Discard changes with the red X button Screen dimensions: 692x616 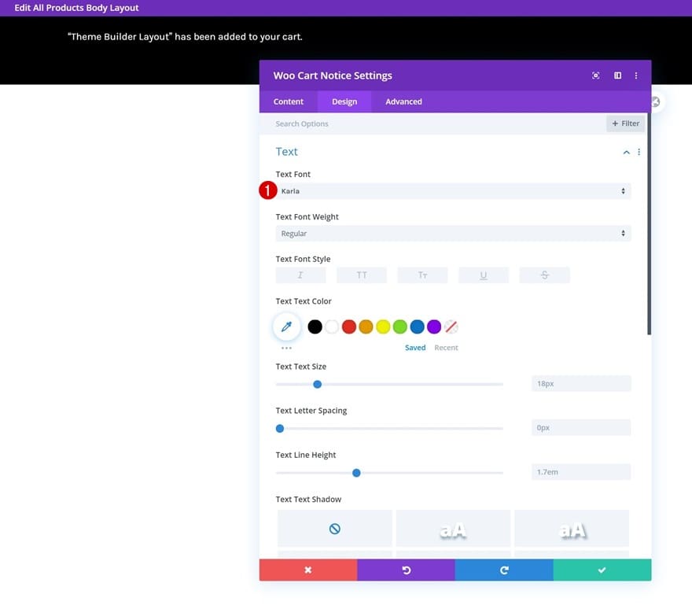pos(308,570)
